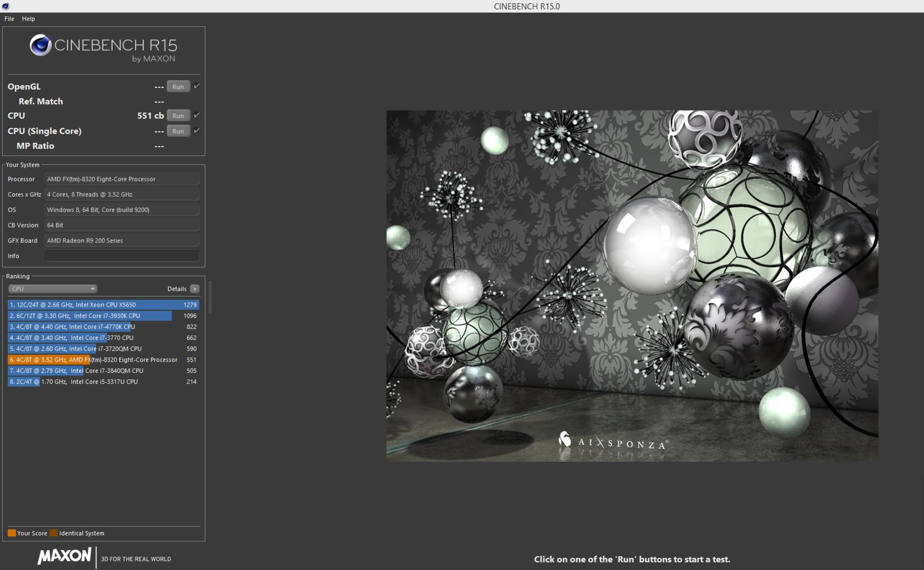Toggle the OpenGL test checkbox
This screenshot has height=570, width=924.
(x=197, y=86)
